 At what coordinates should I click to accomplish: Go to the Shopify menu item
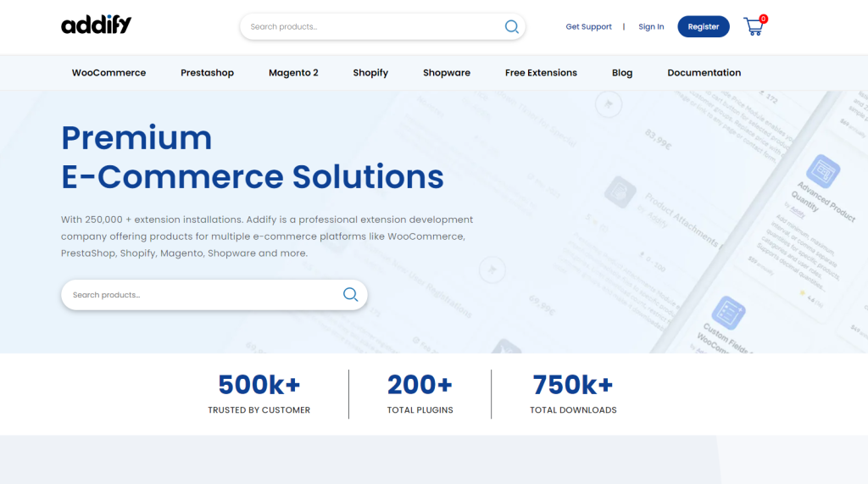(370, 73)
